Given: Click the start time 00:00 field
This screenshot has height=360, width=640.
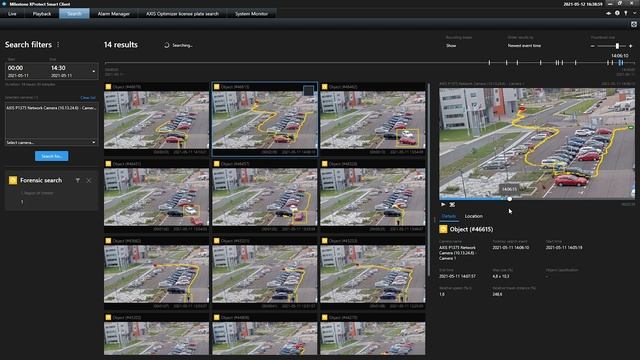Looking at the screenshot, I should click(16, 68).
